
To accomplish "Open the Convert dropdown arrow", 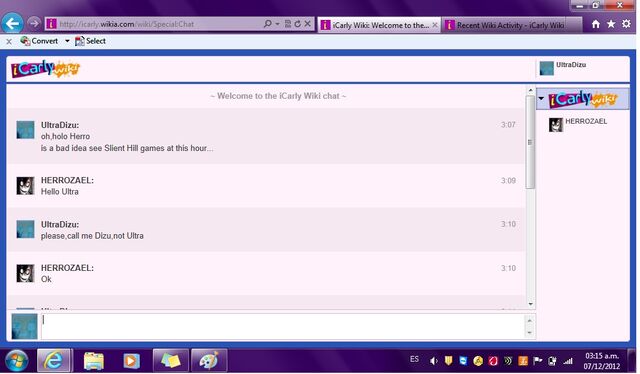I will click(x=67, y=41).
